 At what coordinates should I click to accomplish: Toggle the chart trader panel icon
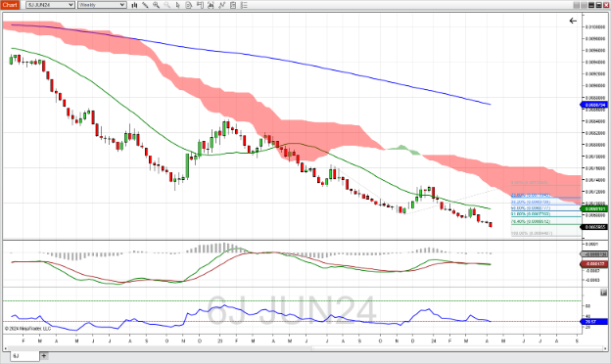tap(200, 5)
